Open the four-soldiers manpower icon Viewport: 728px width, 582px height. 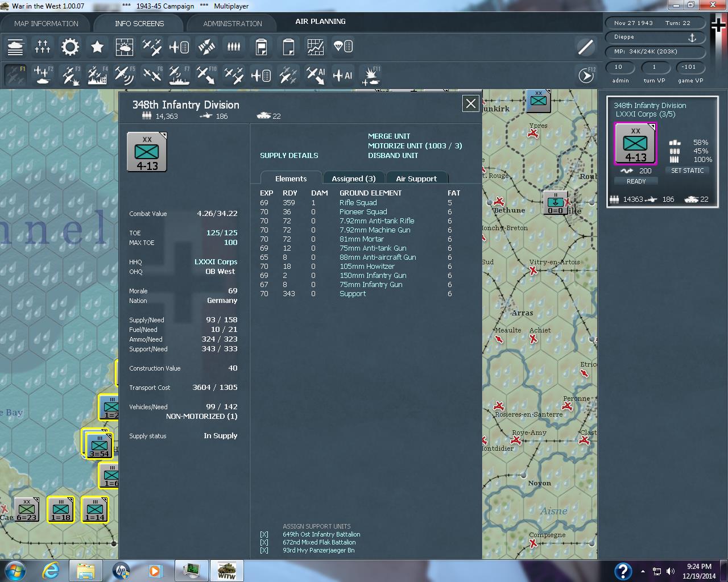click(x=234, y=47)
